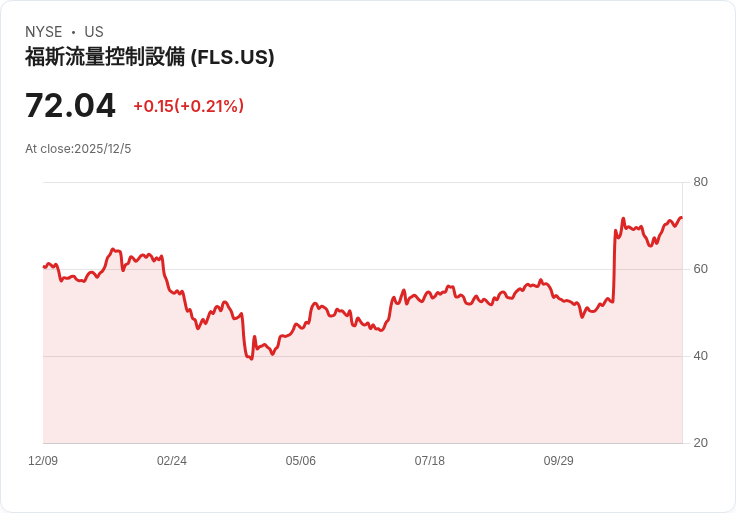
Task: Click the chart's lowest point near 40
Action: point(252,359)
